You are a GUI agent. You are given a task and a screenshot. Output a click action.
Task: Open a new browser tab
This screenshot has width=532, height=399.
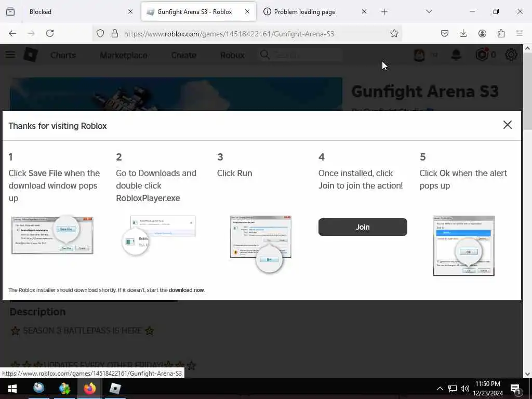click(384, 12)
